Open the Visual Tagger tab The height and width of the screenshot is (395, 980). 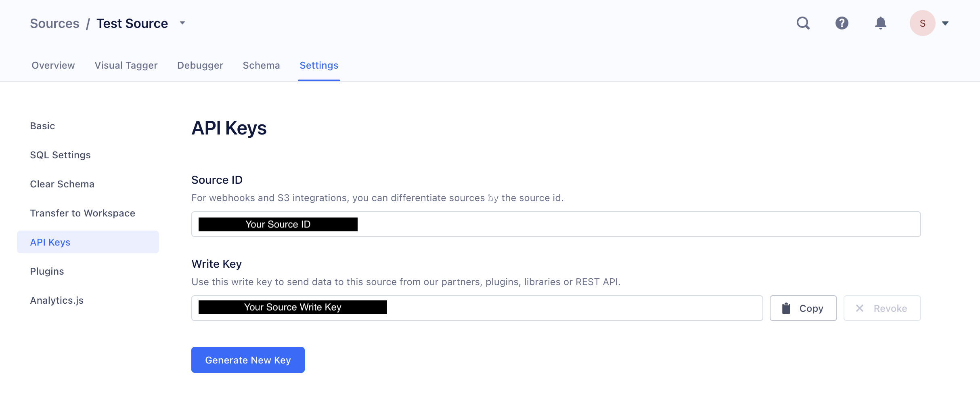point(126,65)
